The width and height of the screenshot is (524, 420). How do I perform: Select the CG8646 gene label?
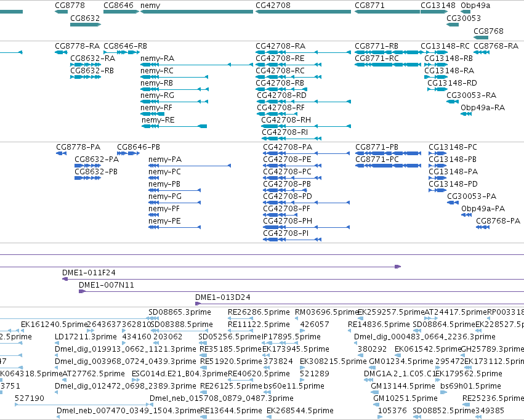pos(118,6)
